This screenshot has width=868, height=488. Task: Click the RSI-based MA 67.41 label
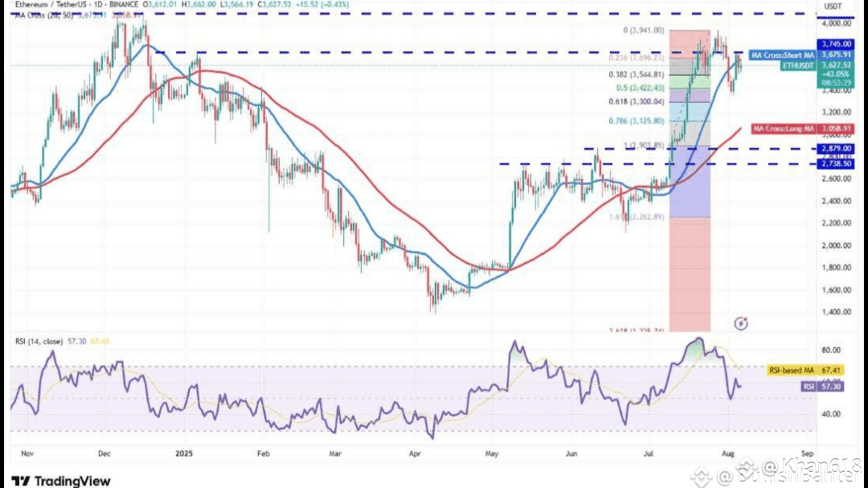coord(805,370)
